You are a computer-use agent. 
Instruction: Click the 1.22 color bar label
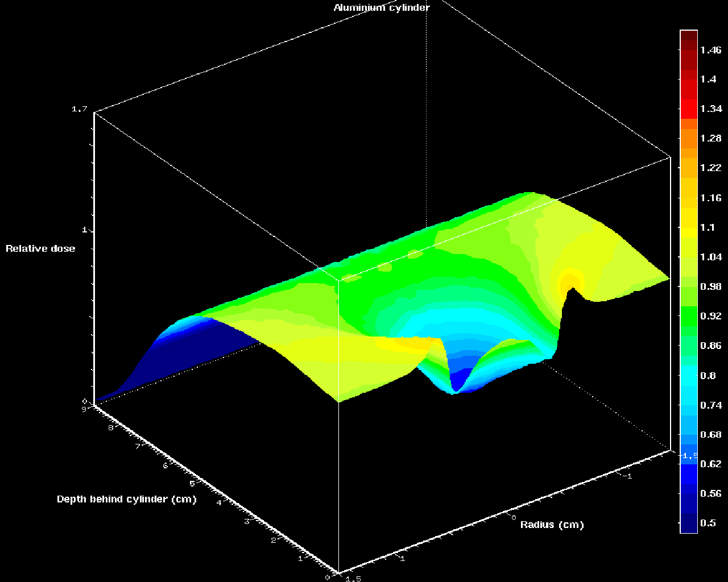(x=710, y=168)
